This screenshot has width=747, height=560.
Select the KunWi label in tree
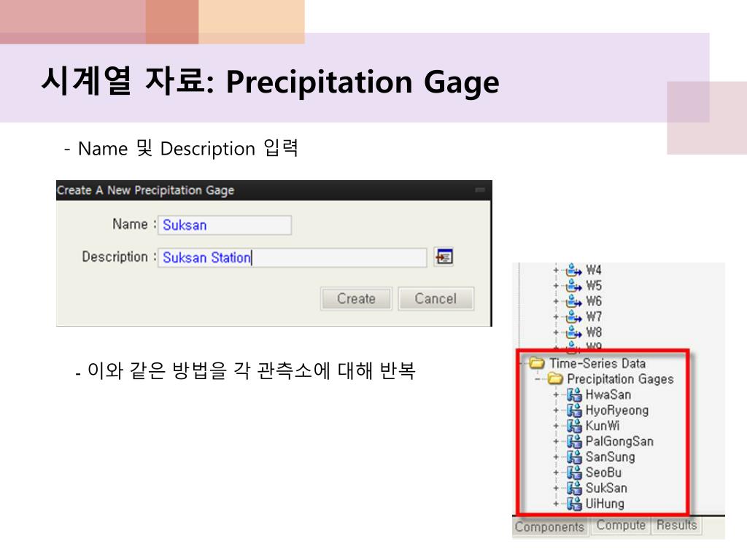point(603,426)
